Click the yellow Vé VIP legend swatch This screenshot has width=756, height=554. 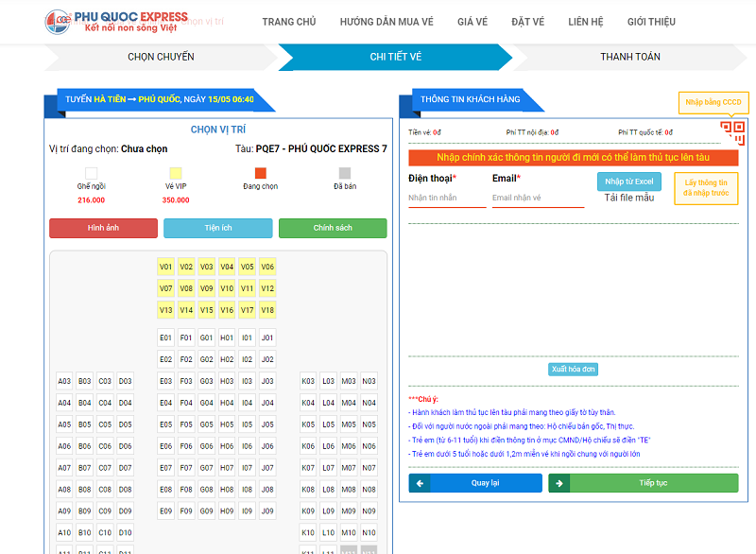click(175, 173)
